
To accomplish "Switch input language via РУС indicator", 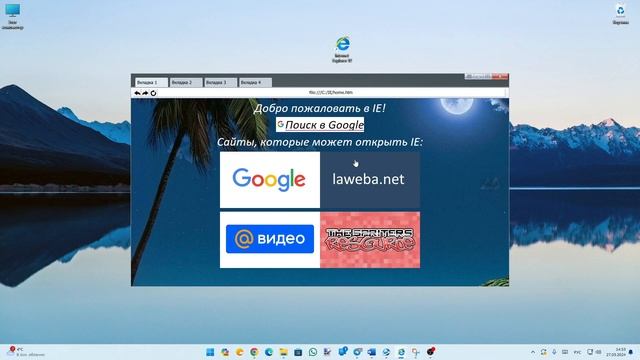I will click(x=577, y=352).
